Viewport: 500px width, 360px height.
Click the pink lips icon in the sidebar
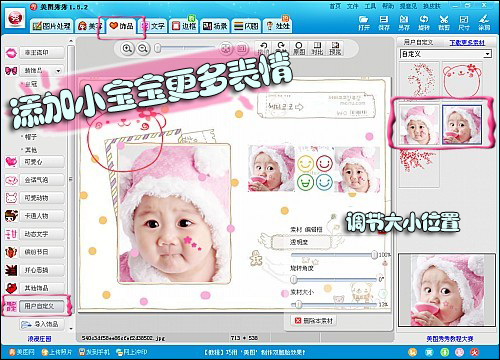click(11, 53)
